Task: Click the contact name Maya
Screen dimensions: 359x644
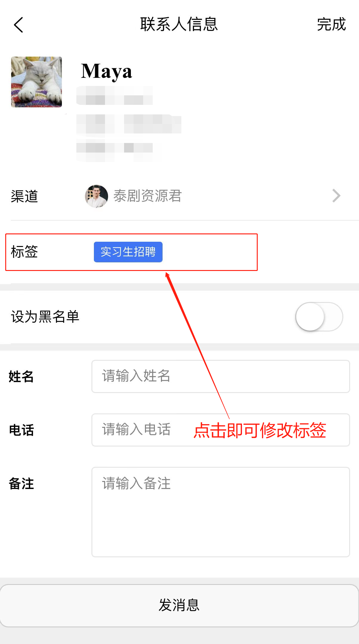Action: click(x=107, y=71)
